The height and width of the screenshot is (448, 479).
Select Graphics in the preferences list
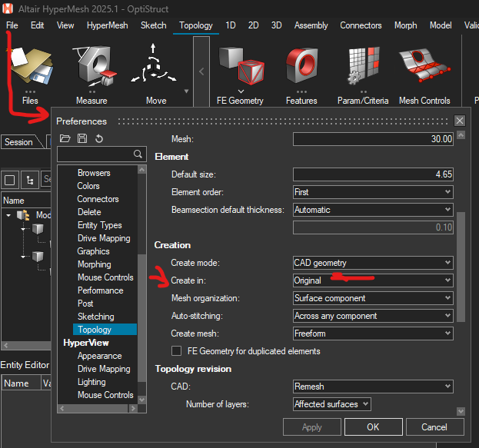click(x=93, y=251)
